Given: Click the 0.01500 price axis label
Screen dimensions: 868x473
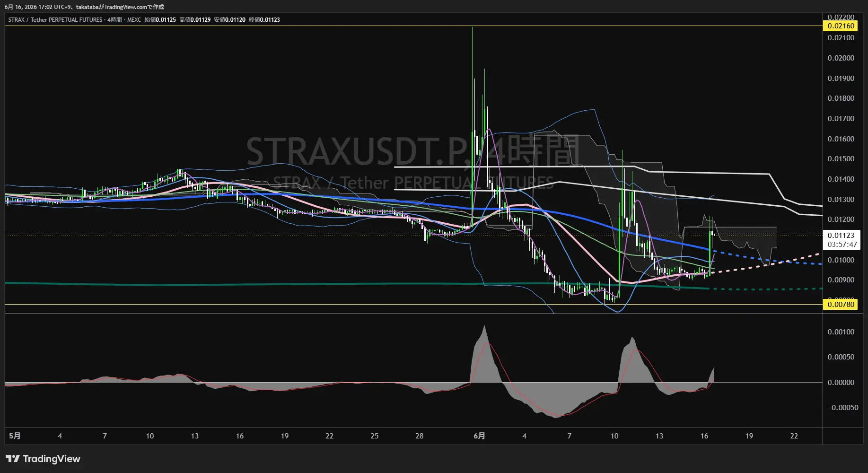Looking at the screenshot, I should (841, 159).
